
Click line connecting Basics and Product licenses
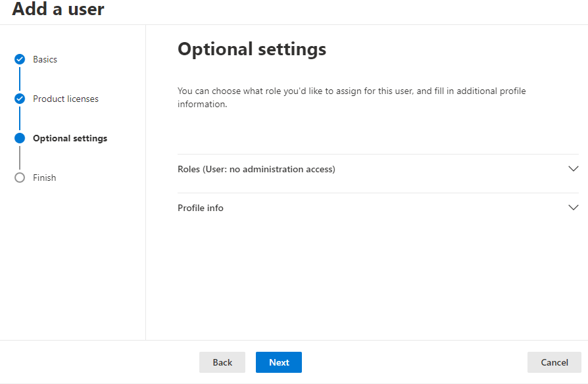[20, 79]
